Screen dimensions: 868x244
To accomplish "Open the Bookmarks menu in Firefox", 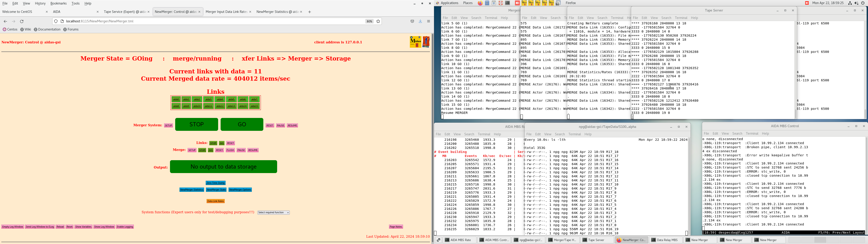I will point(58,3).
